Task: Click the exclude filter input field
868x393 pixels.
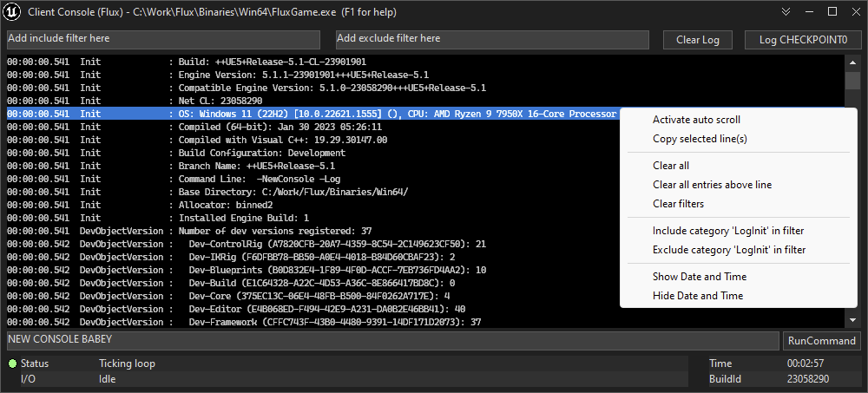Action: click(492, 39)
